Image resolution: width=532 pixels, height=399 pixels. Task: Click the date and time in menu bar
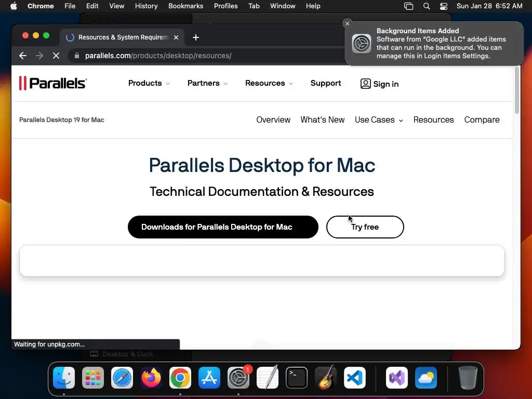(x=489, y=6)
